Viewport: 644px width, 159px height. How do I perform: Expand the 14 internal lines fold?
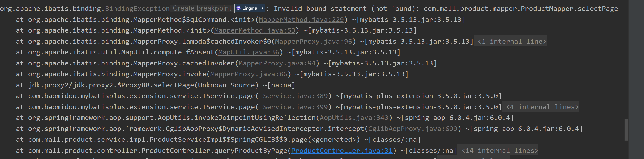500,151
